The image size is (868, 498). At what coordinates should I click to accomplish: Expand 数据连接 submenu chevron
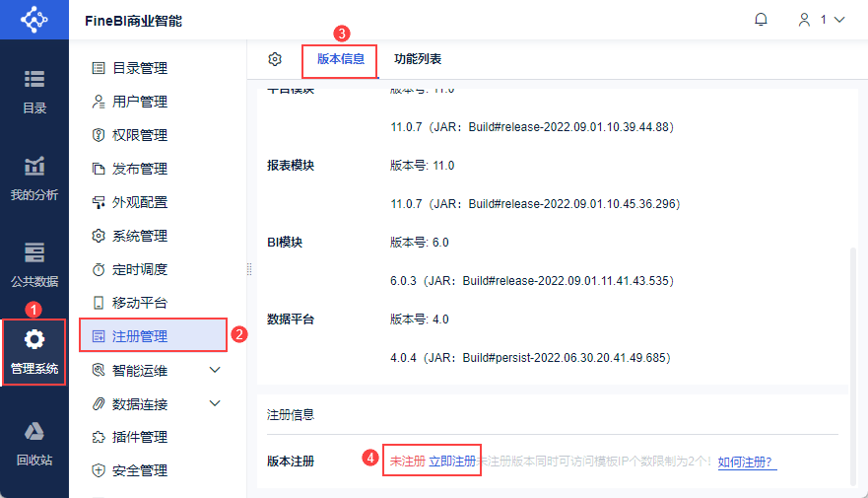[215, 403]
